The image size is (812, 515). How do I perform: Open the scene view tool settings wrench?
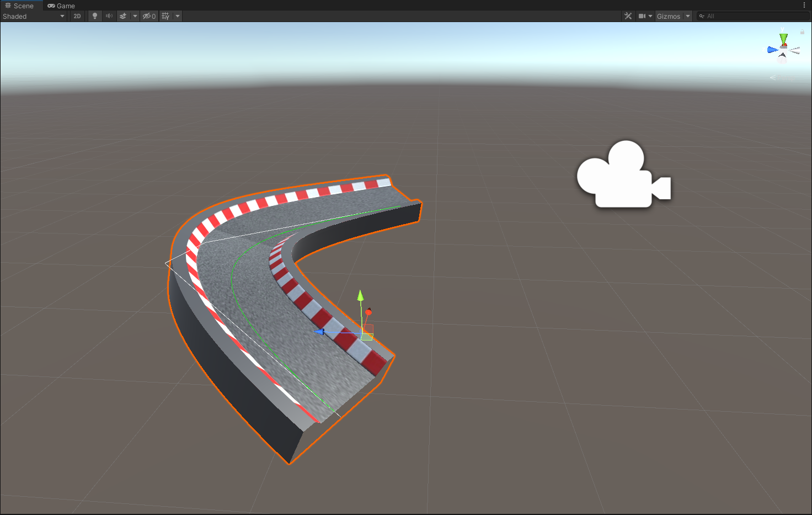tap(628, 16)
